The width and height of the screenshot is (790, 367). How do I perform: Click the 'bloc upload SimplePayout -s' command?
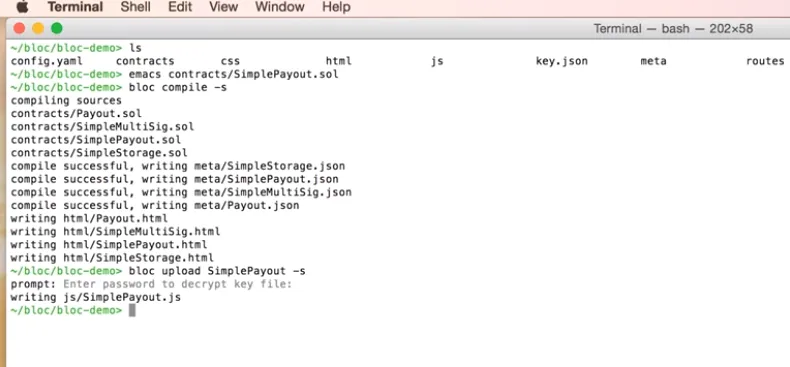pos(217,271)
